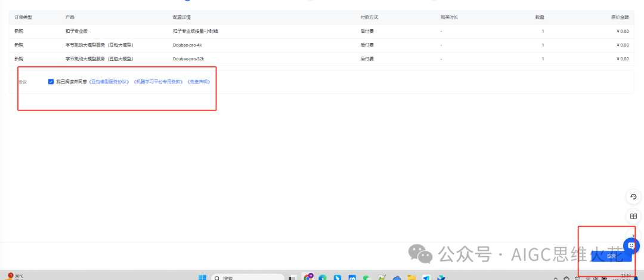
Task: Uncheck the 我已阅读并同意 agreement checkbox
Action: [51, 82]
